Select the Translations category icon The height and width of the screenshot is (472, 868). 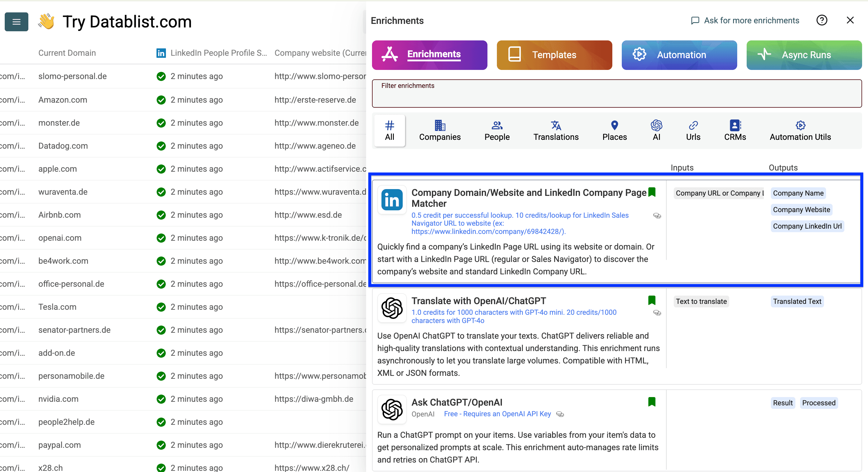point(556,131)
